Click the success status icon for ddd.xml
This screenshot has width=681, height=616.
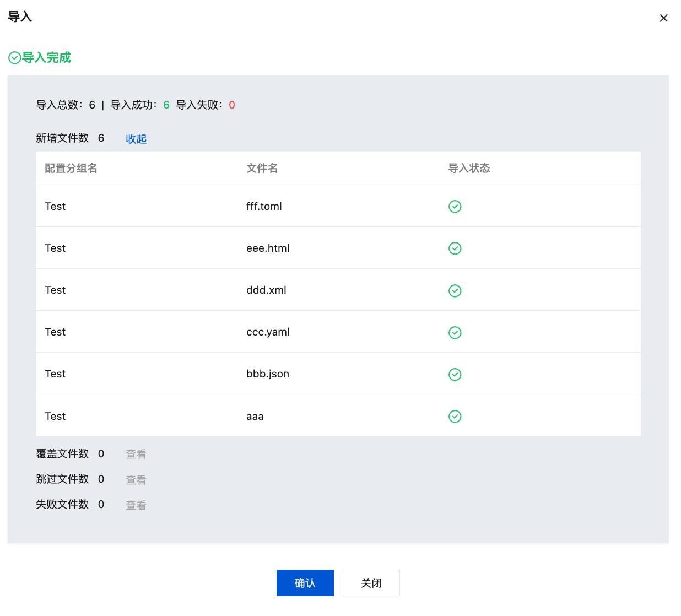[455, 290]
